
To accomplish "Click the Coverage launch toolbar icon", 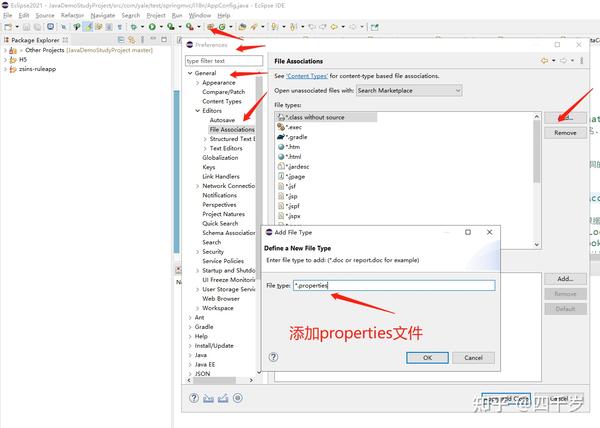I will pos(171,27).
